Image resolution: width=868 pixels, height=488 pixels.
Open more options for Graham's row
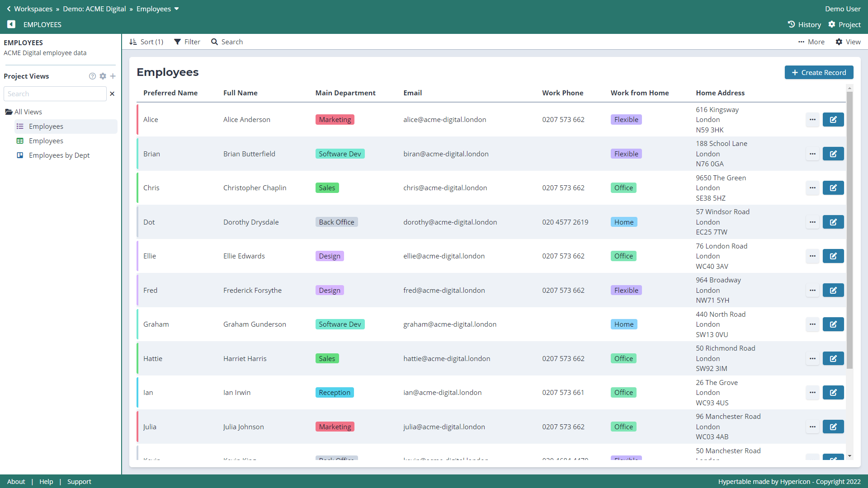coord(812,324)
